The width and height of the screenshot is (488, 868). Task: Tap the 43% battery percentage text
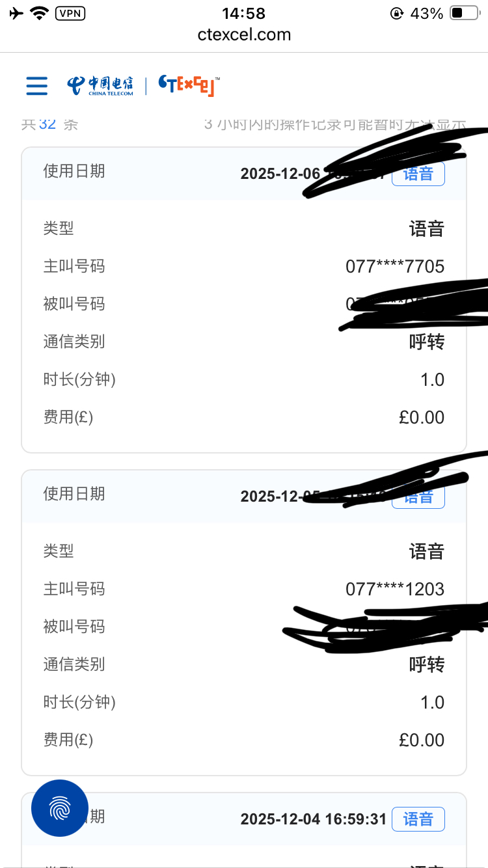coord(427,13)
